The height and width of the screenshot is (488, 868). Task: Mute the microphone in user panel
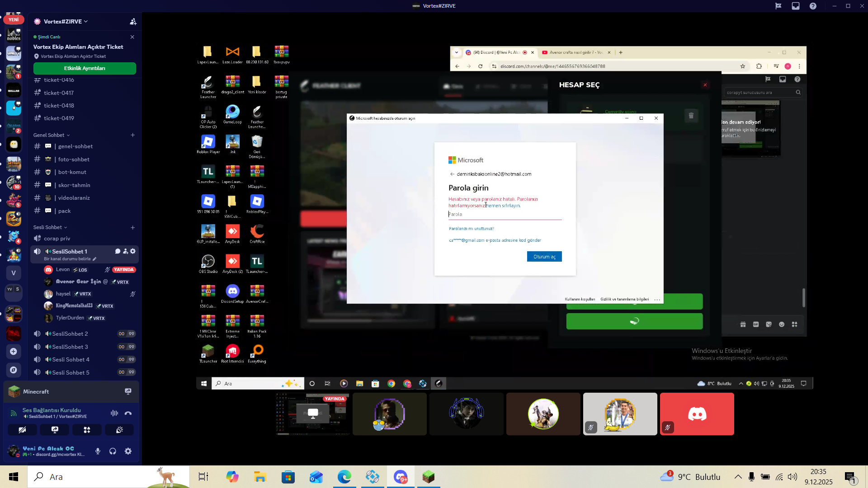98,451
